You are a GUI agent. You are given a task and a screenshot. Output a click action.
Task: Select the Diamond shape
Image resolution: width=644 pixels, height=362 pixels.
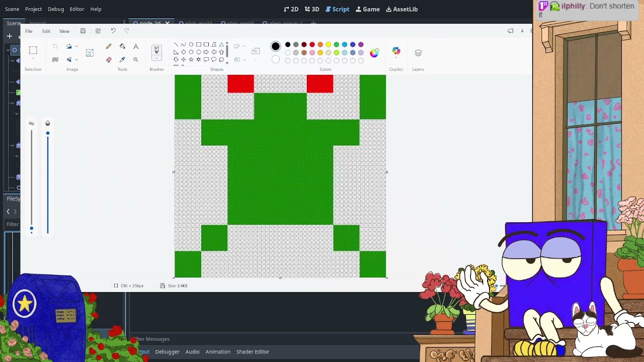tap(183, 52)
